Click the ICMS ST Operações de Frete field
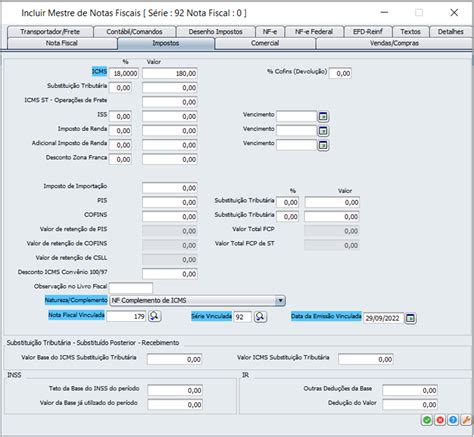This screenshot has width=474, height=437. tap(170, 102)
